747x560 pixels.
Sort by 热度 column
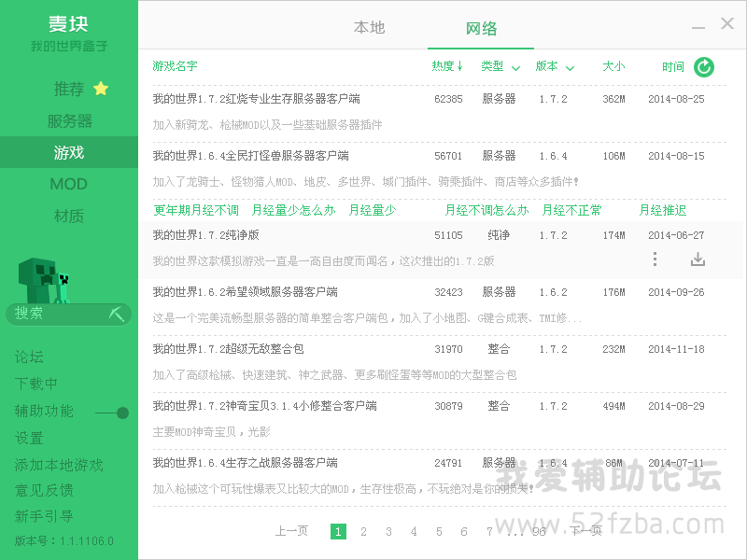pyautogui.click(x=447, y=66)
